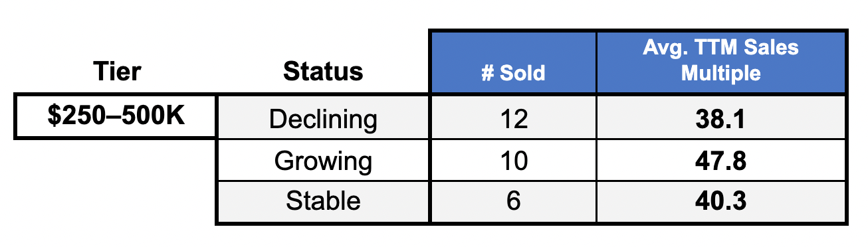The height and width of the screenshot is (247, 868).
Task: Click the Tier column header
Action: click(x=117, y=72)
